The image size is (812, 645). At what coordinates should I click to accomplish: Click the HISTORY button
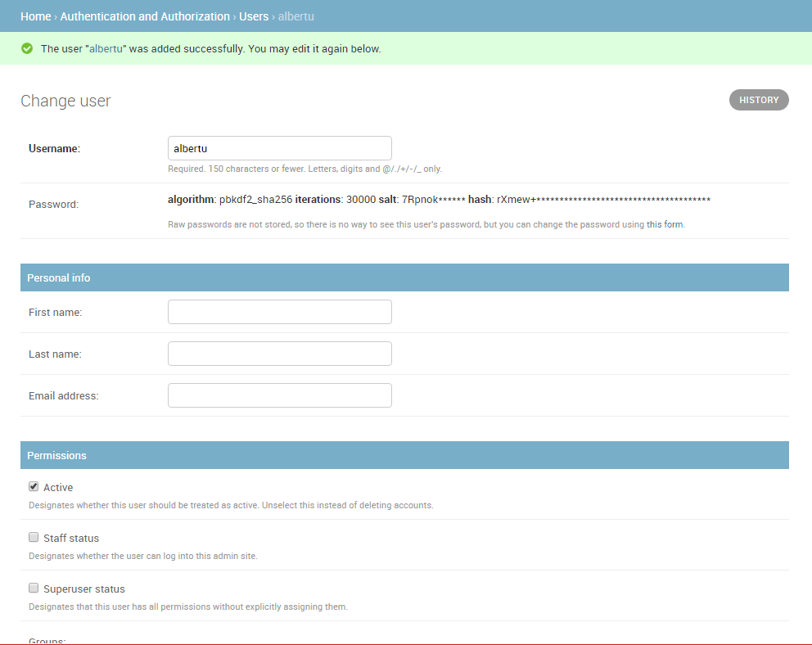pos(758,99)
